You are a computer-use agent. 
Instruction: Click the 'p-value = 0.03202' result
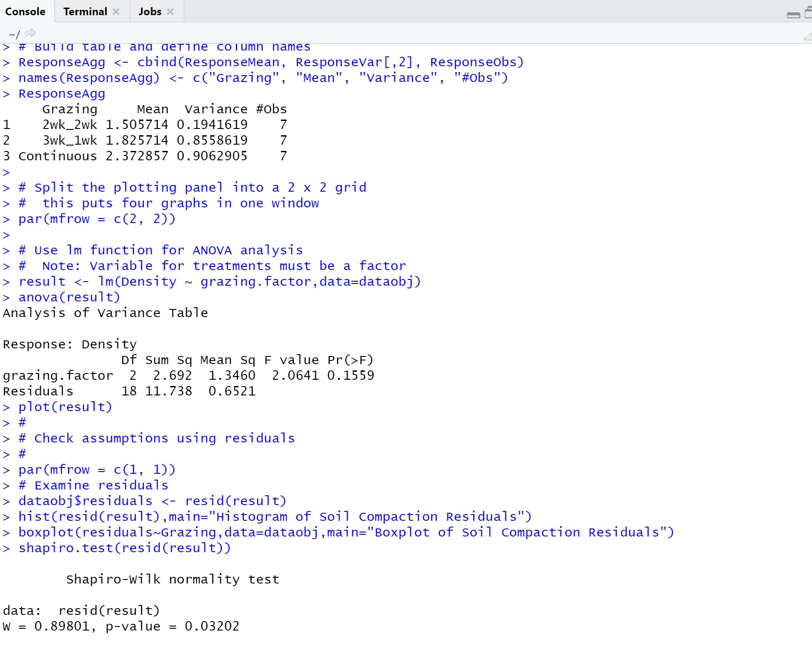click(172, 627)
